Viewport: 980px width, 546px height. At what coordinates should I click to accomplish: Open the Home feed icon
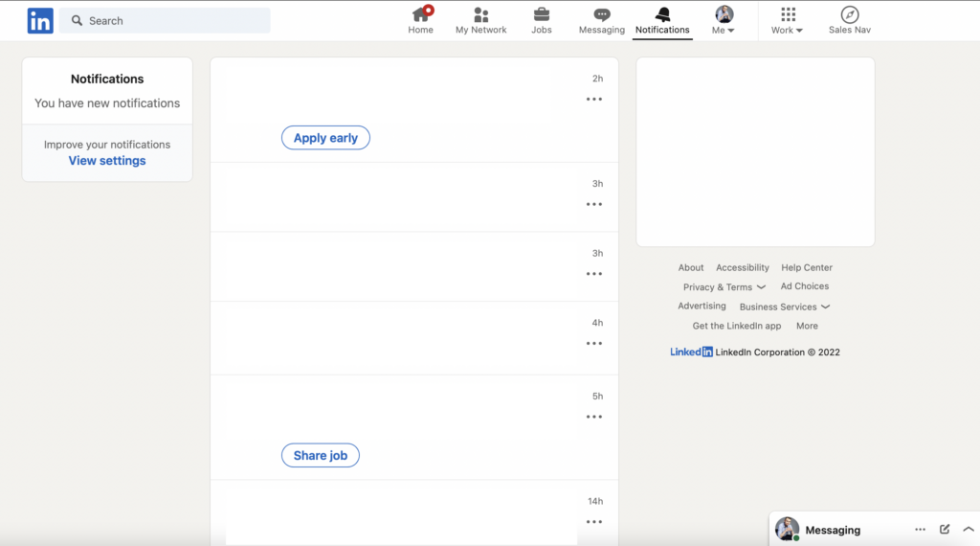[421, 14]
